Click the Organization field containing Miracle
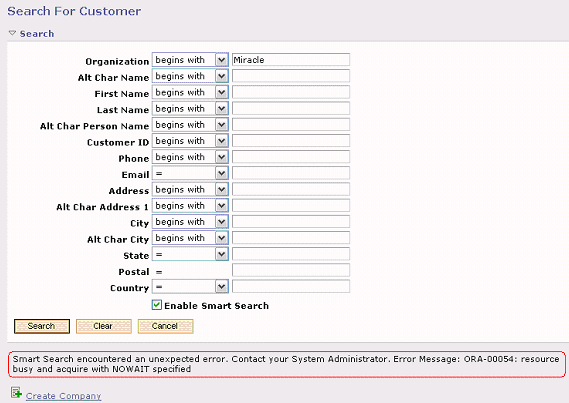The height and width of the screenshot is (403, 569). click(x=291, y=60)
